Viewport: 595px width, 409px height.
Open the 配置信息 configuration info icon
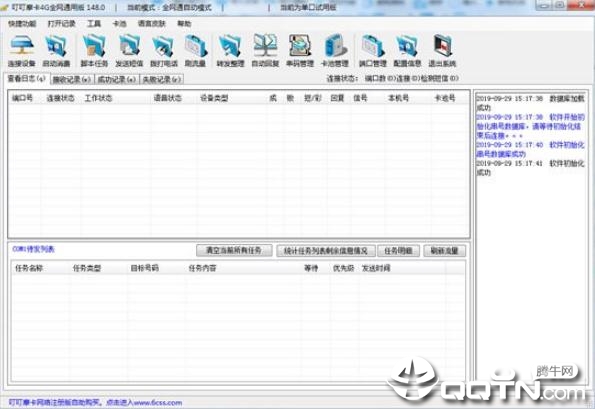(407, 51)
